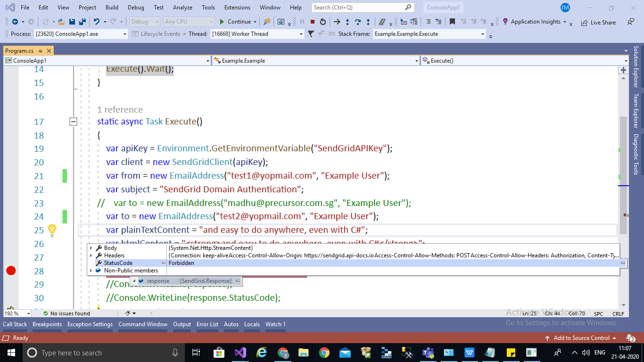The height and width of the screenshot is (362, 644).
Task: Select the Step Into debugging icon
Action: point(347,21)
